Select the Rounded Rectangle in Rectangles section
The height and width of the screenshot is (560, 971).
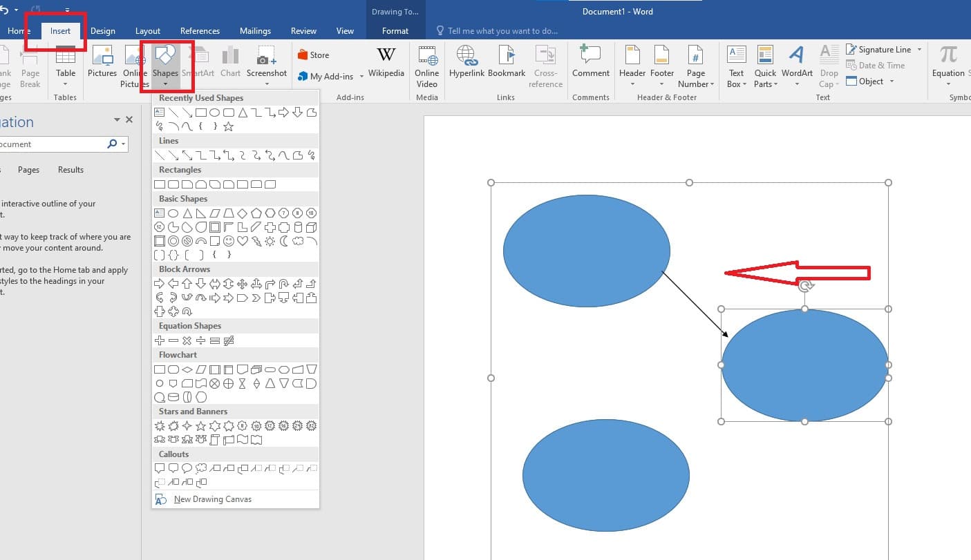(173, 184)
